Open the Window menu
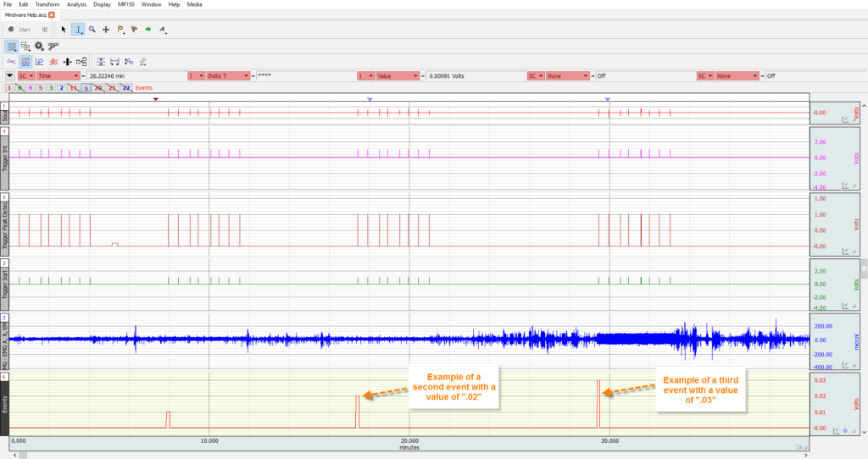 click(151, 4)
